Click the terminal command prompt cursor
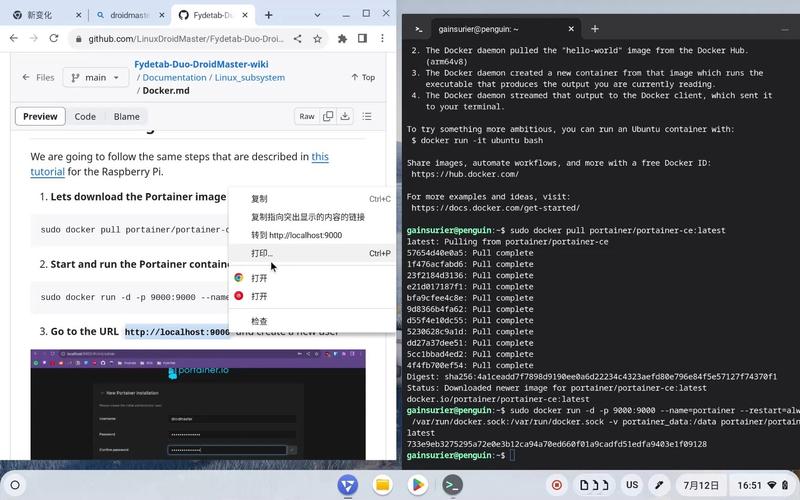Viewport: 800px width, 500px height. tap(513, 455)
